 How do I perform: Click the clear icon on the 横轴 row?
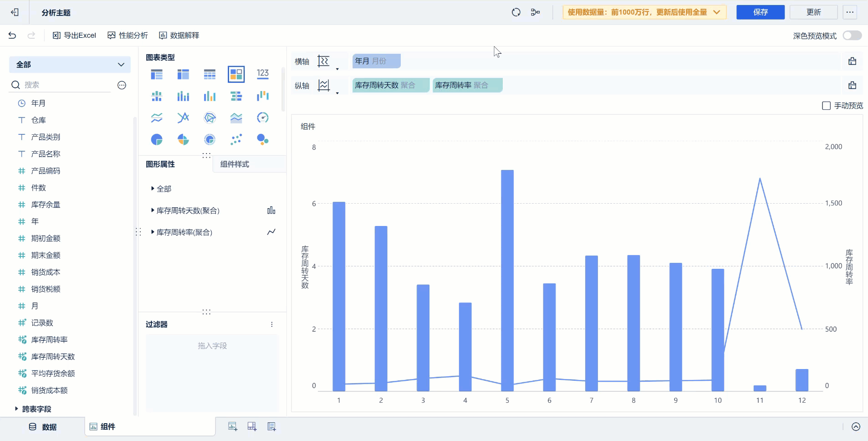pyautogui.click(x=852, y=61)
